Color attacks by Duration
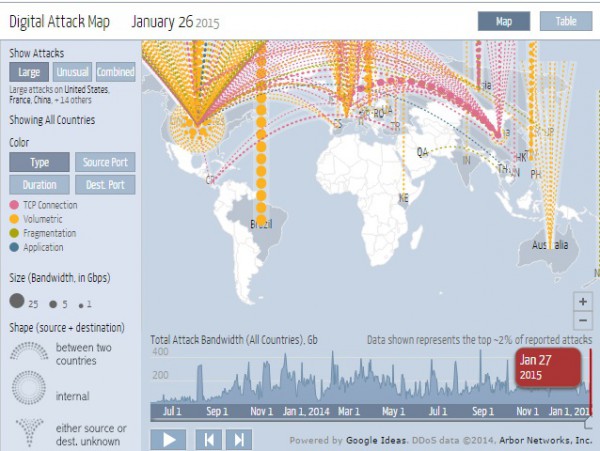Screen dimensions: 600x451 [x=39, y=185]
